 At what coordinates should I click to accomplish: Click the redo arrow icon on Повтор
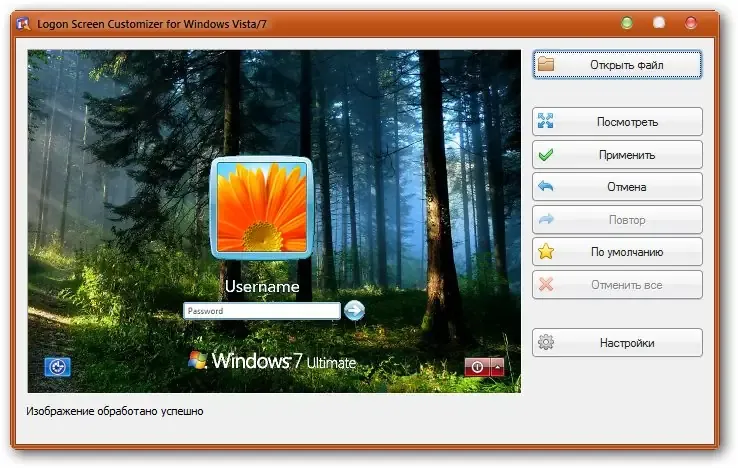click(x=546, y=219)
